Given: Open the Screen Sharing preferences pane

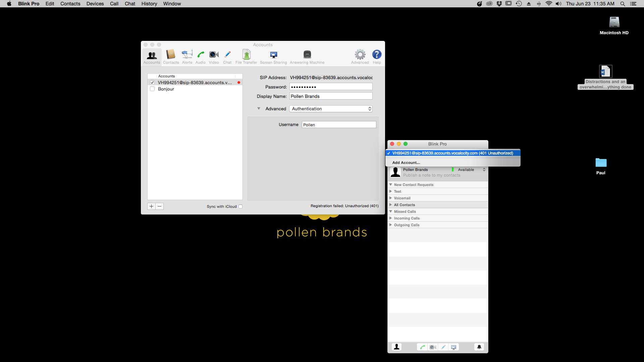Looking at the screenshot, I should [273, 57].
